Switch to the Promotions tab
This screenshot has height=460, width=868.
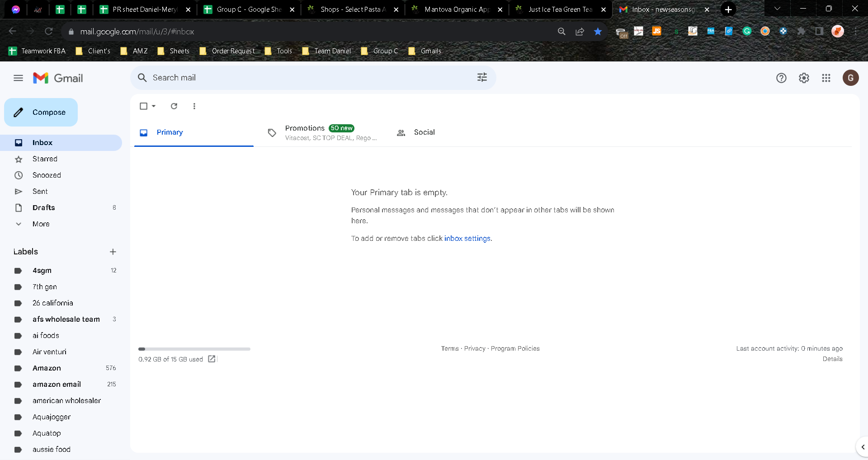point(322,132)
